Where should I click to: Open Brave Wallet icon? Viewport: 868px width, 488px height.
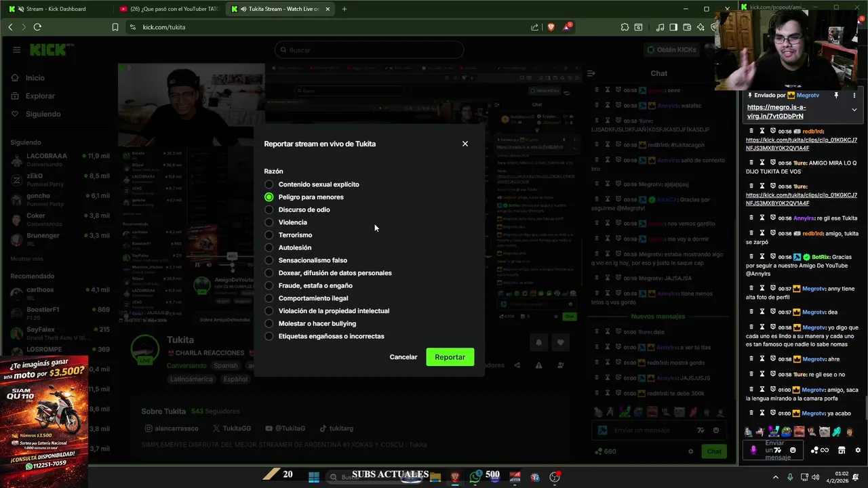tap(687, 27)
